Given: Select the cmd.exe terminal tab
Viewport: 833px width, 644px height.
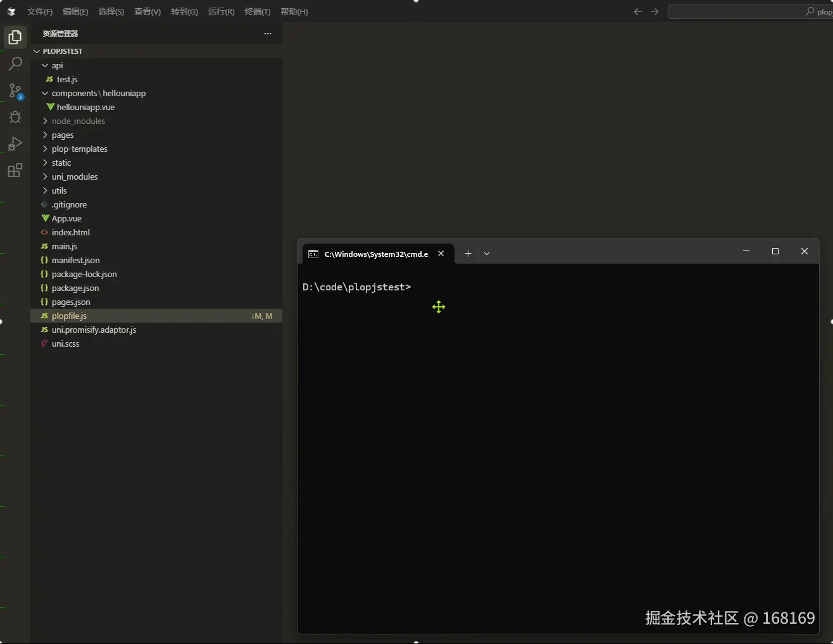Looking at the screenshot, I should click(x=371, y=254).
